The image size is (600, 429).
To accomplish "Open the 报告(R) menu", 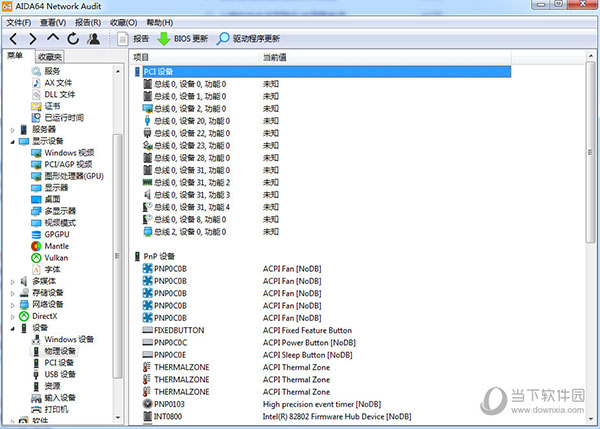I will (88, 21).
